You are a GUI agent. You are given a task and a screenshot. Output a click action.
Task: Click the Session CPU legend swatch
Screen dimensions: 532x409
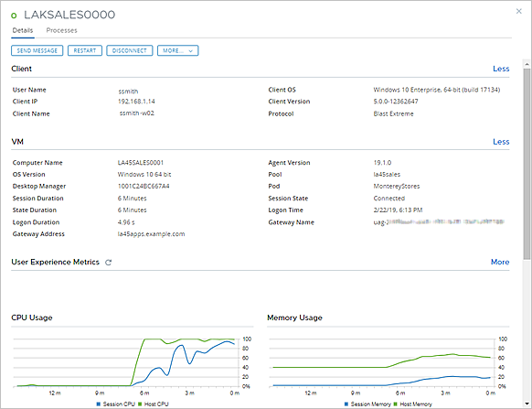99,404
